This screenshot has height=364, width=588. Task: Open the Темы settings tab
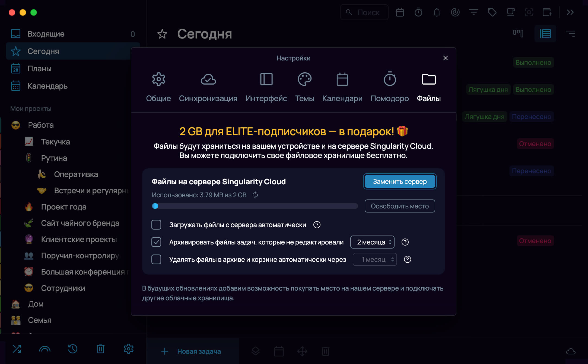304,87
